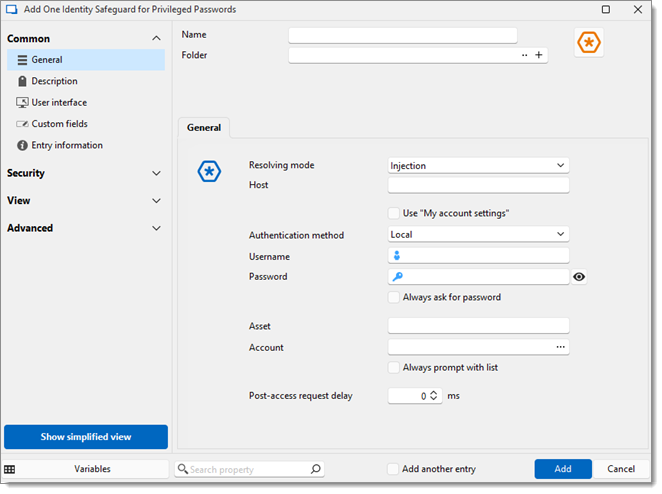Expand the View section
Screen dimensions: 662x494
tap(156, 201)
